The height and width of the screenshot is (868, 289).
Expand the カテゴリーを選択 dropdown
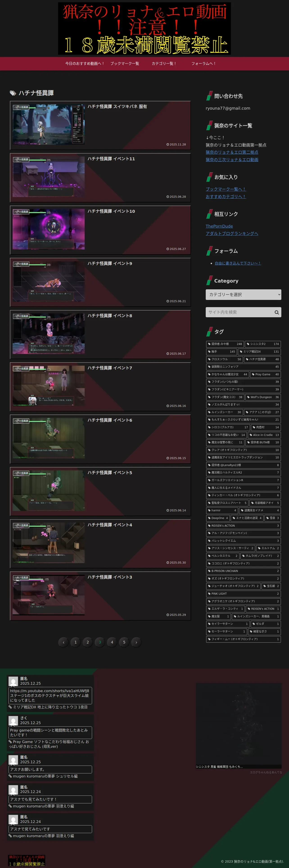243,295
